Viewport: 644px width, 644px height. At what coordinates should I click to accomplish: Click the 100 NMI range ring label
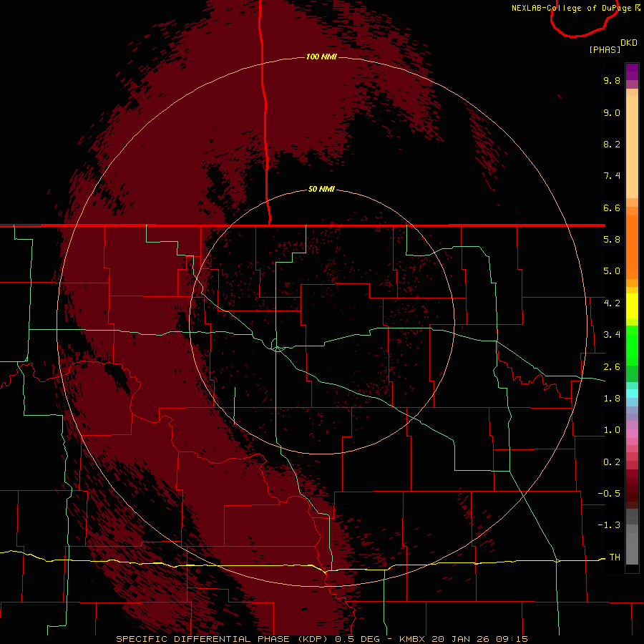pos(321,57)
